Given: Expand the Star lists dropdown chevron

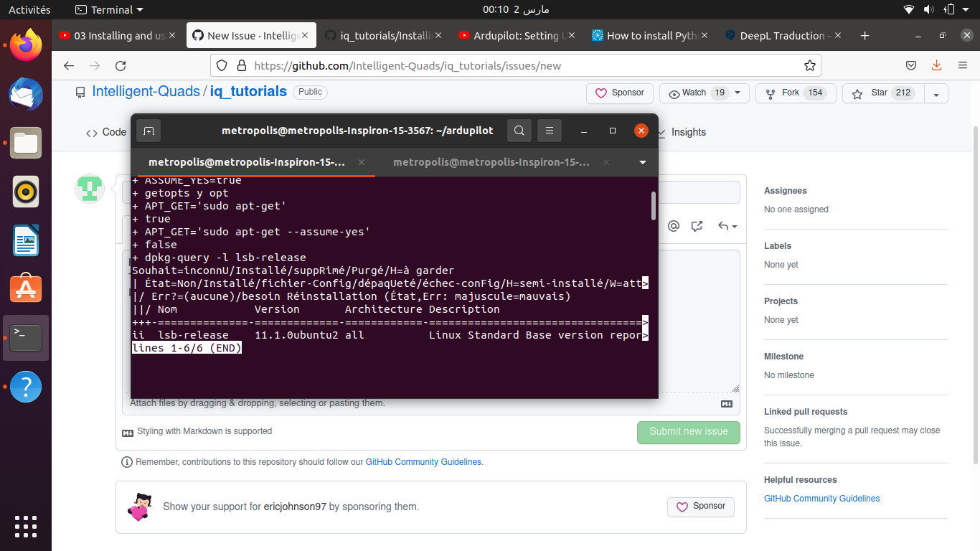Looking at the screenshot, I should [x=936, y=93].
